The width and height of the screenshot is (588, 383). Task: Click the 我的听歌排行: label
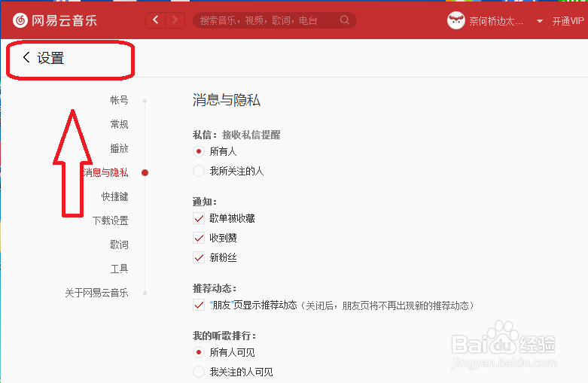pos(224,336)
